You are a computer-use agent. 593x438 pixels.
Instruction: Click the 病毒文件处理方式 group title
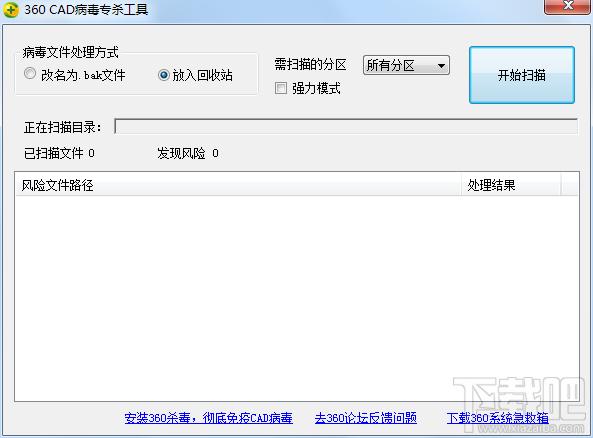tap(70, 52)
